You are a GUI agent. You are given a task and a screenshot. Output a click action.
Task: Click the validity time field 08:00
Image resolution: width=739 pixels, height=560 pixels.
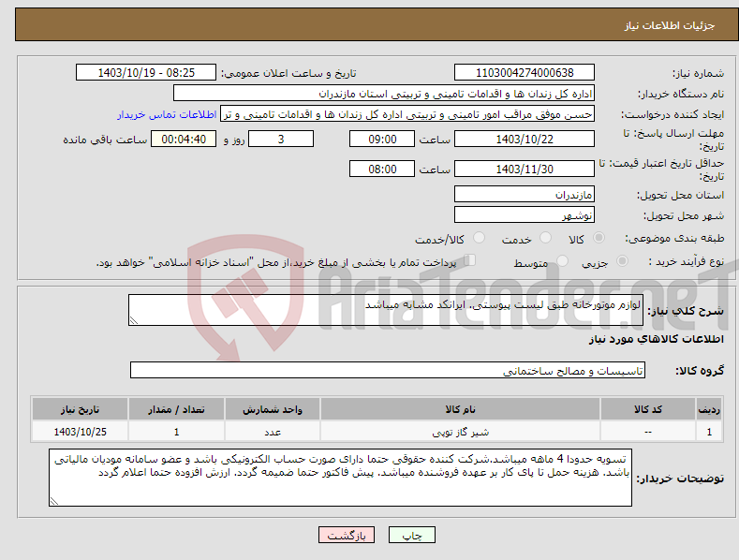(x=382, y=169)
